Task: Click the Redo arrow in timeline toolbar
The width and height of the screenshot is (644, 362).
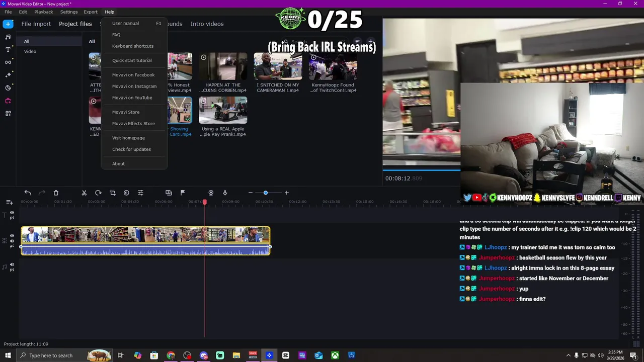Action: click(x=42, y=193)
